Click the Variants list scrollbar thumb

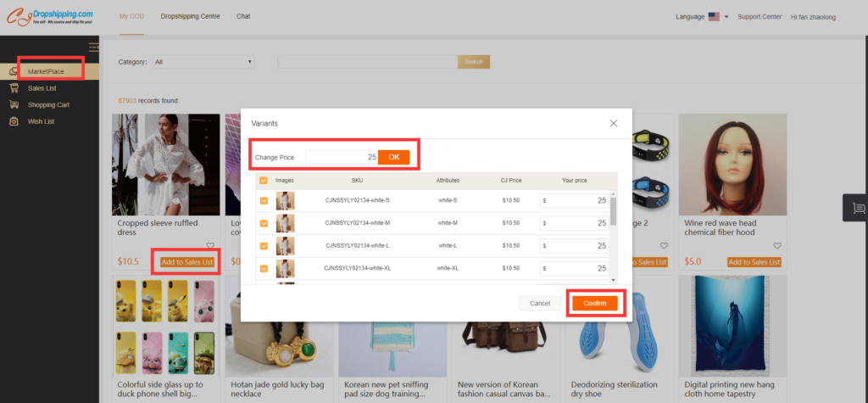tap(613, 210)
